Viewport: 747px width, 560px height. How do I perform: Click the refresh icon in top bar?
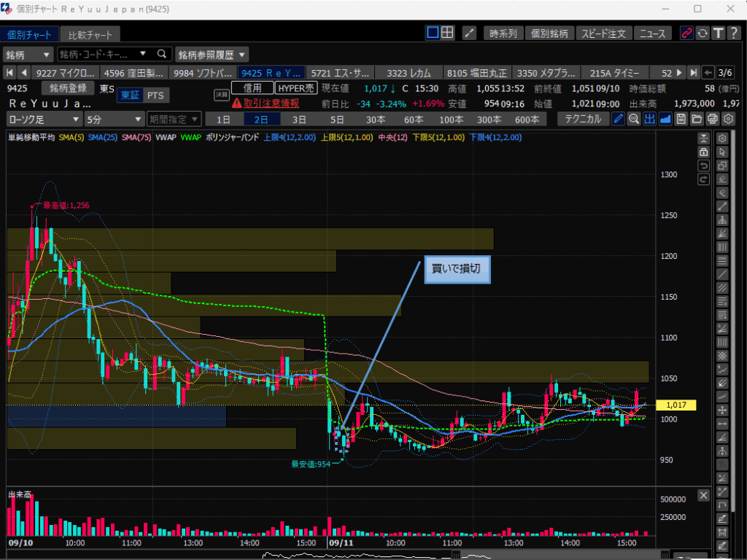click(703, 34)
